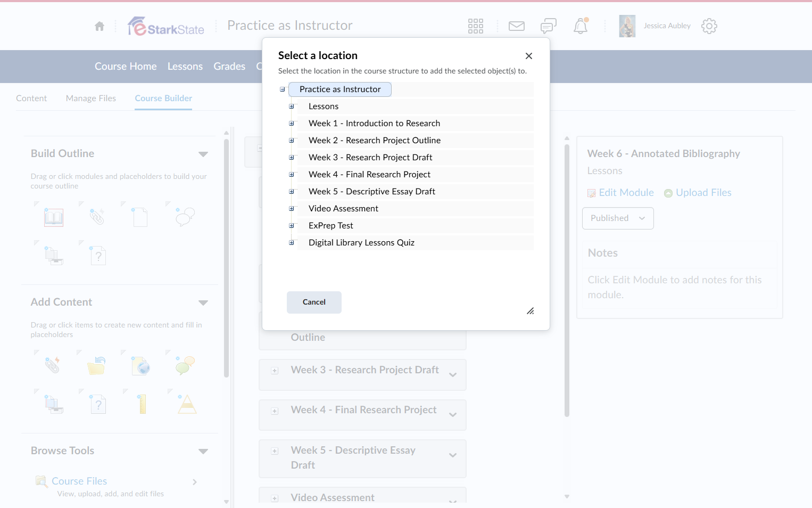Expand Week 1 - Introduction to Research node
Image resolution: width=812 pixels, height=508 pixels.
click(x=292, y=124)
